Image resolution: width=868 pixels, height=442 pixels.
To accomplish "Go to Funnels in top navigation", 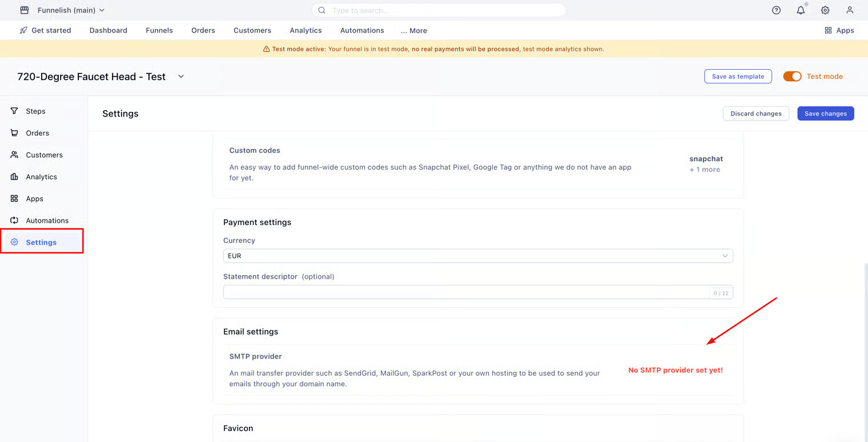I will coord(159,30).
